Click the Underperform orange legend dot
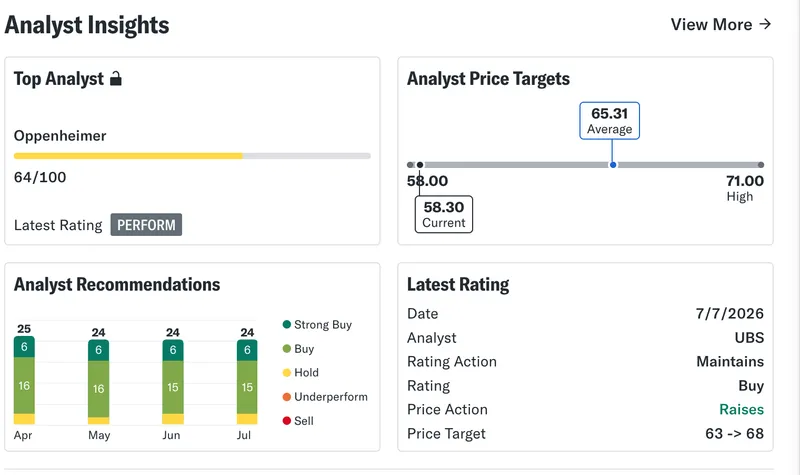This screenshot has width=800, height=475. pyautogui.click(x=287, y=396)
